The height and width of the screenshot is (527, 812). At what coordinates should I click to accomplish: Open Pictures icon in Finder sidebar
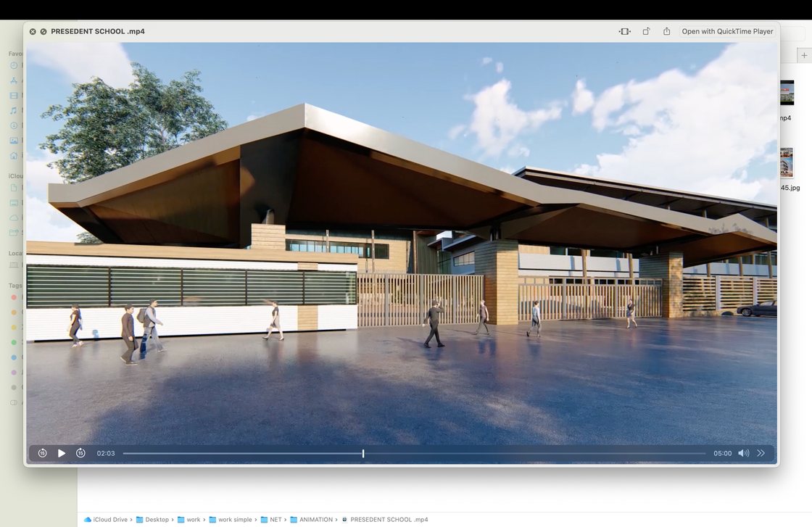pyautogui.click(x=14, y=141)
